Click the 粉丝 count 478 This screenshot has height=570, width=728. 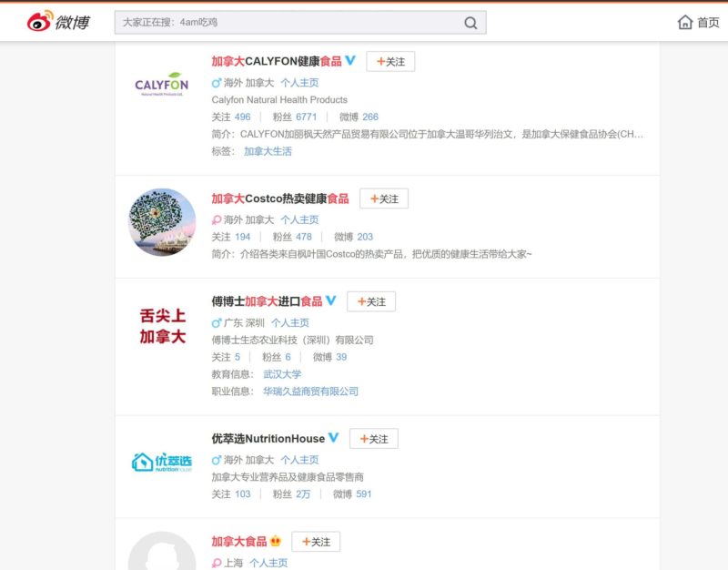(304, 237)
